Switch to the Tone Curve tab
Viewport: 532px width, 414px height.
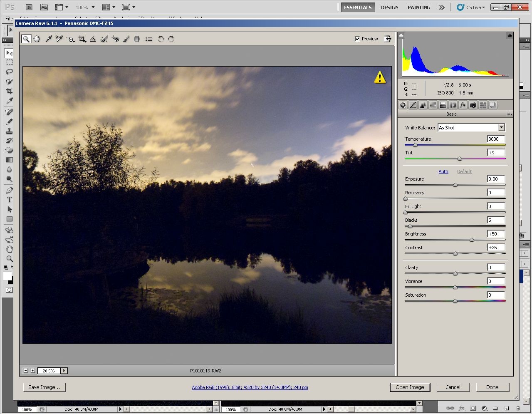[x=413, y=105]
